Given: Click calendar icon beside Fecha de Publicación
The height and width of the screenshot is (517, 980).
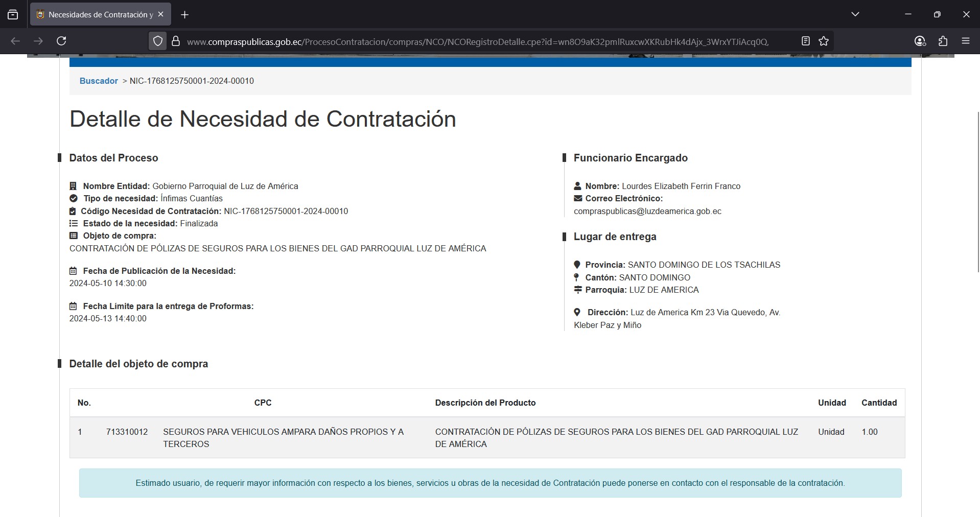Looking at the screenshot, I should click(x=73, y=271).
